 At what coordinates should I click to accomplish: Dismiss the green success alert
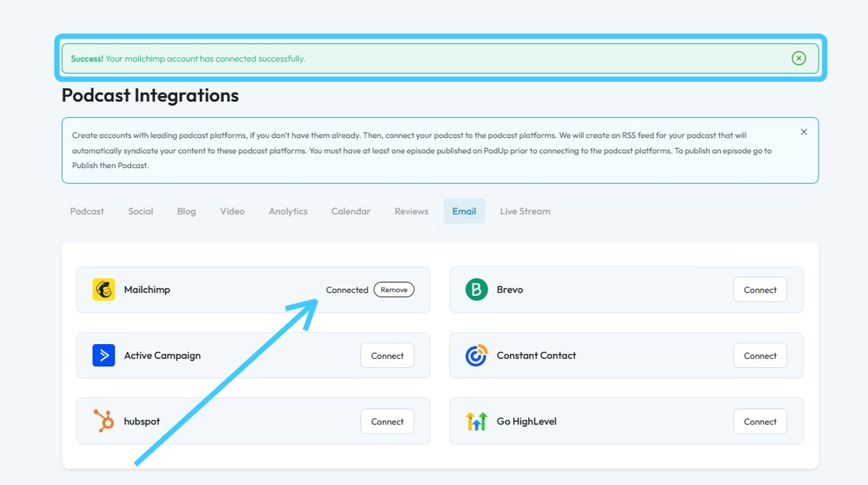(x=798, y=58)
